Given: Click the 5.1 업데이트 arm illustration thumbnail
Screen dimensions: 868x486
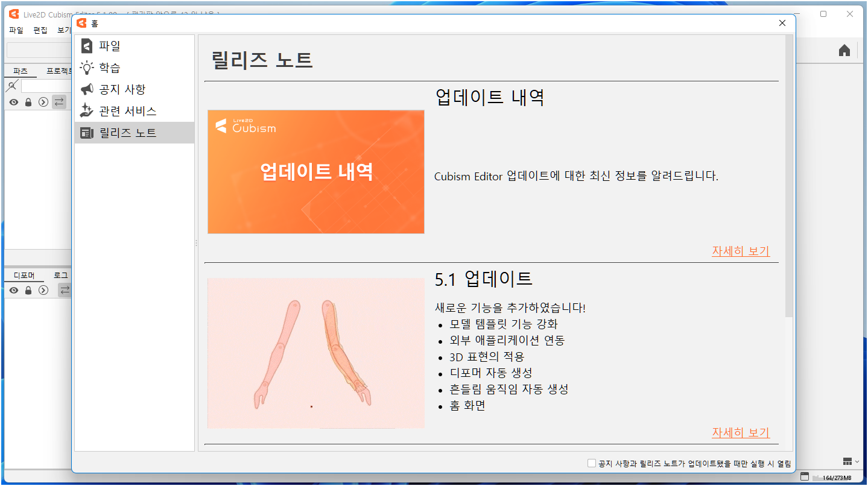Looking at the screenshot, I should click(x=316, y=353).
